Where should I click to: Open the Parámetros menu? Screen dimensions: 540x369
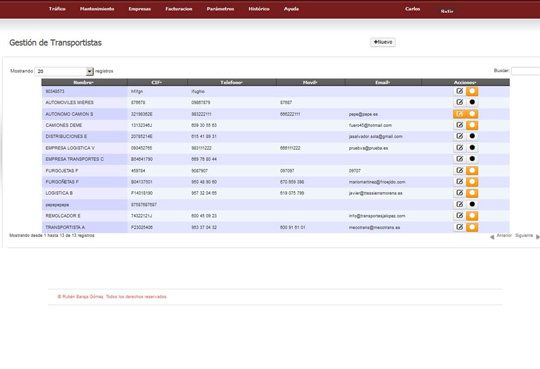pos(220,9)
